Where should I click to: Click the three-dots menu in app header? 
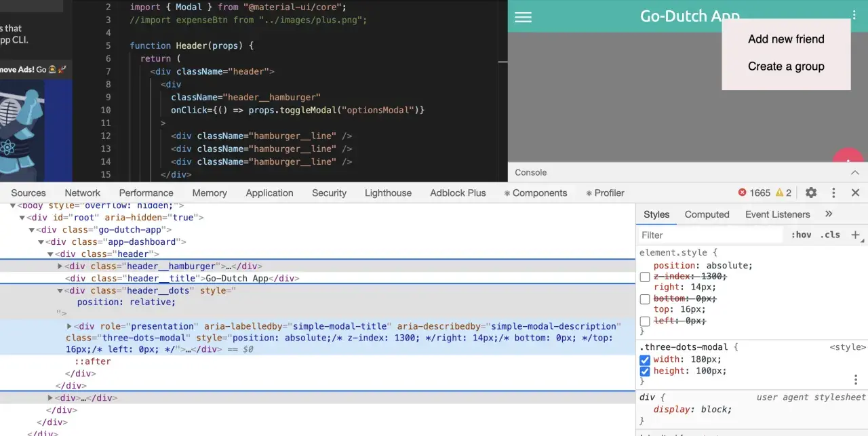coord(854,14)
